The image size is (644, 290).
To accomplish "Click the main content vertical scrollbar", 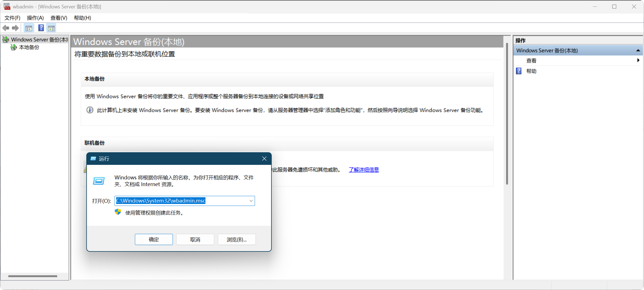I will tap(507, 113).
